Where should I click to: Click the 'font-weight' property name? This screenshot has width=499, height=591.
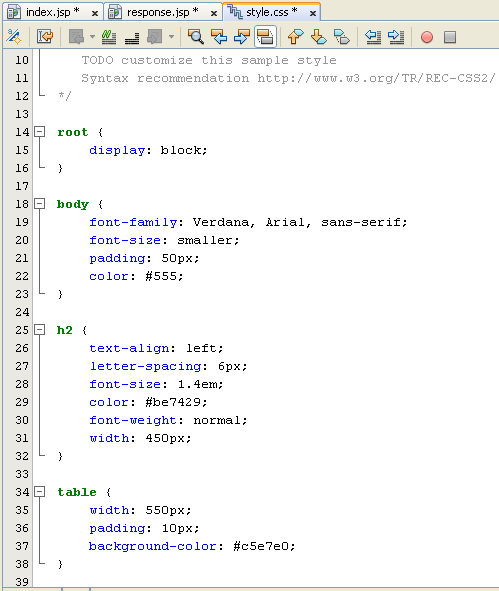133,420
